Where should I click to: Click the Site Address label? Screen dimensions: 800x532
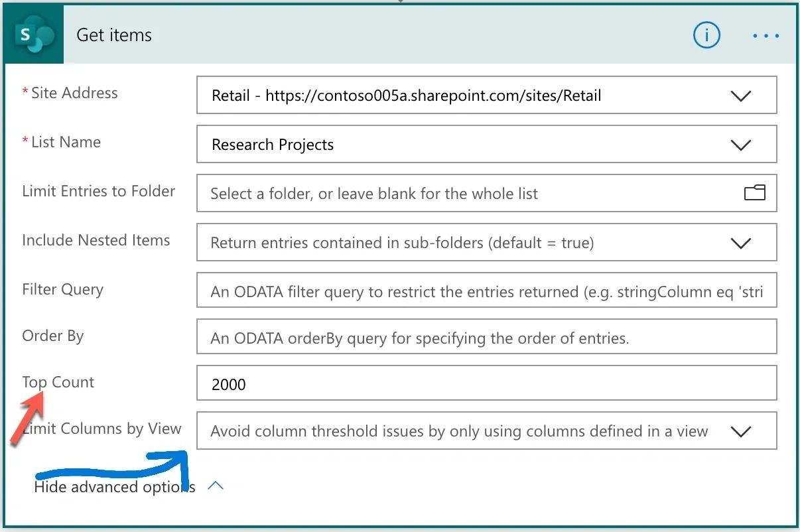pyautogui.click(x=74, y=93)
